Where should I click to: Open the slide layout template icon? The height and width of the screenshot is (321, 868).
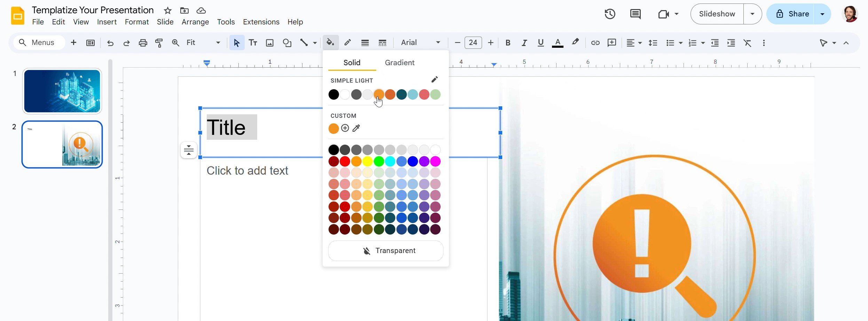point(90,43)
